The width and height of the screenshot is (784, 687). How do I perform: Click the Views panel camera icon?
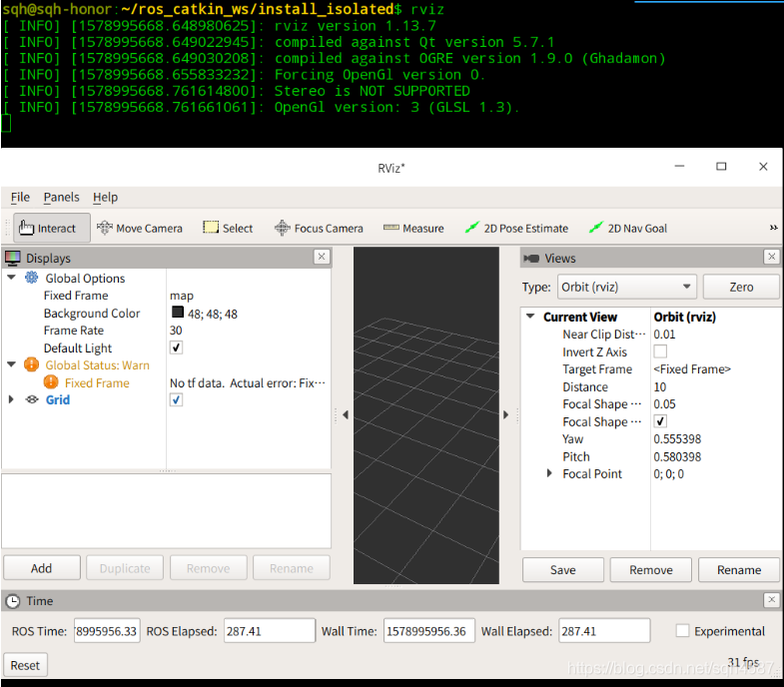pos(531,258)
